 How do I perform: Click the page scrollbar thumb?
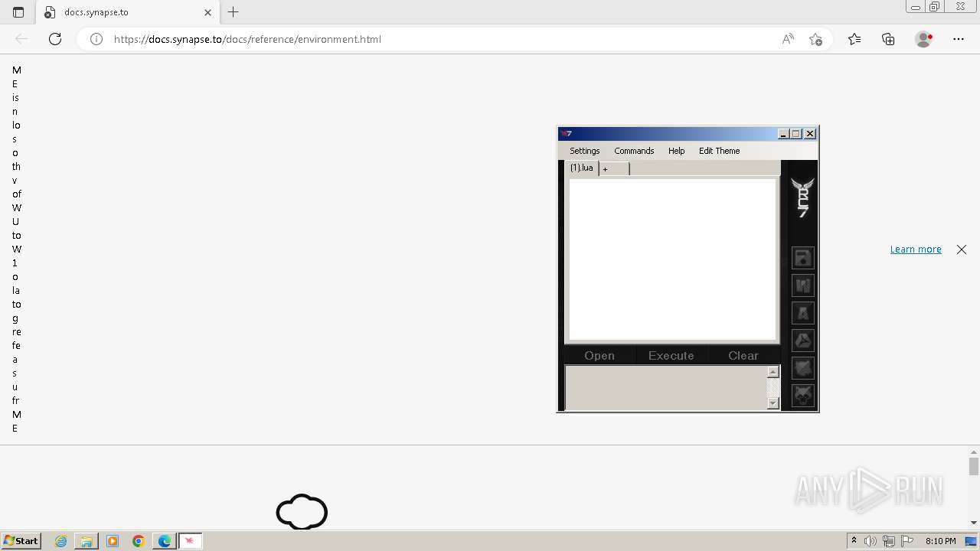(x=974, y=466)
